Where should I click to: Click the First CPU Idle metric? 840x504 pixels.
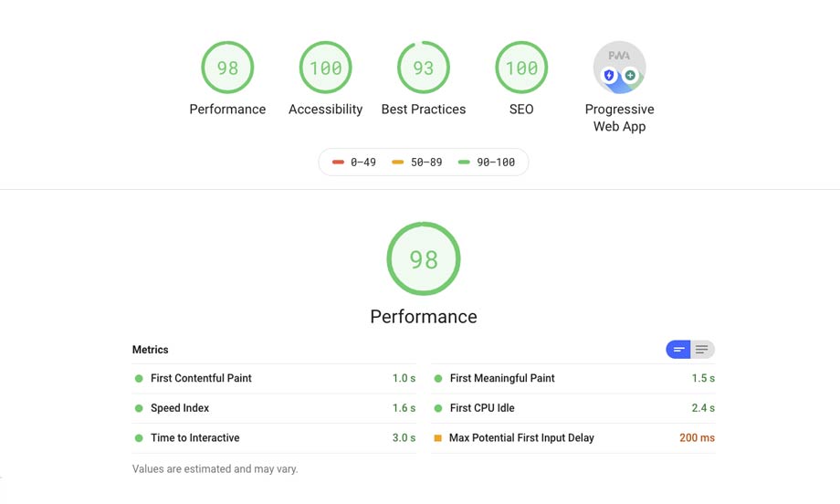pos(482,408)
